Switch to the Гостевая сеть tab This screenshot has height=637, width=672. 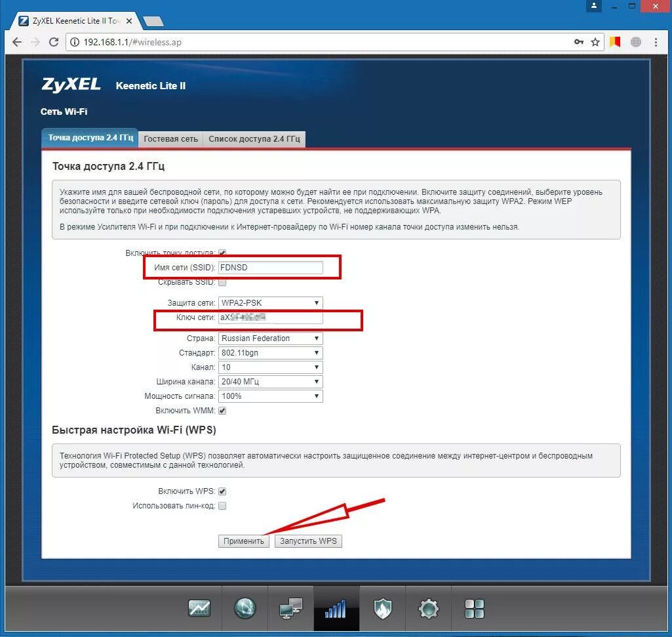tap(170, 139)
